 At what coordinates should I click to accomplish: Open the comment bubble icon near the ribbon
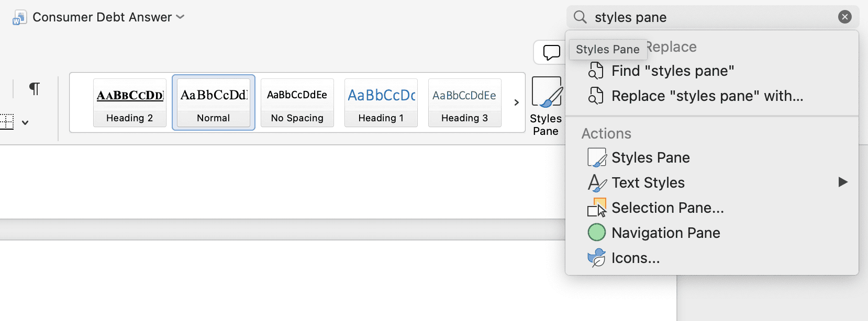[x=551, y=52]
